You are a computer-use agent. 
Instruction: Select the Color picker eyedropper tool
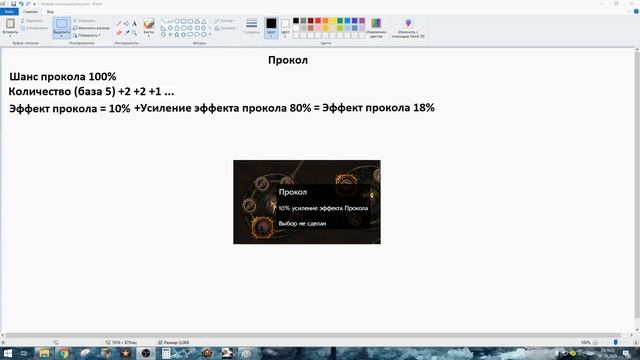[127, 33]
